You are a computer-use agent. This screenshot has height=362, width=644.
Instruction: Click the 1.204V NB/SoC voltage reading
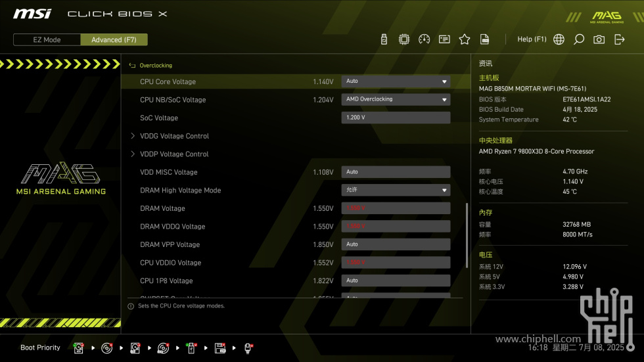coord(323,100)
